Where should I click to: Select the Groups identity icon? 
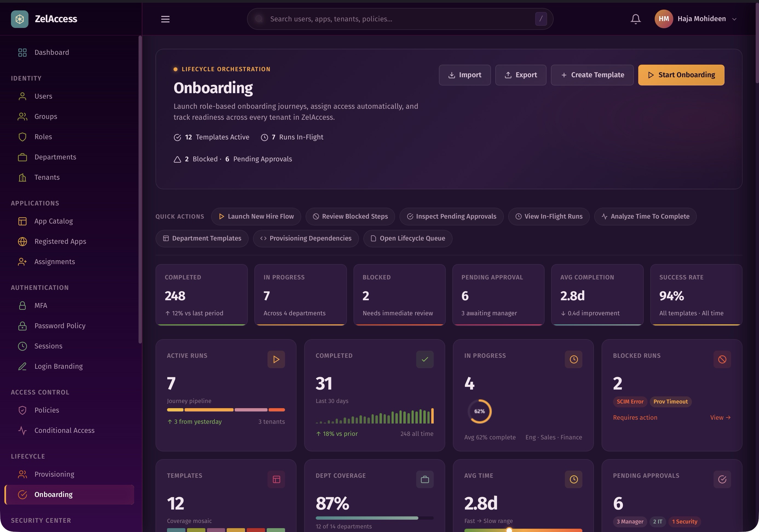[x=22, y=116]
